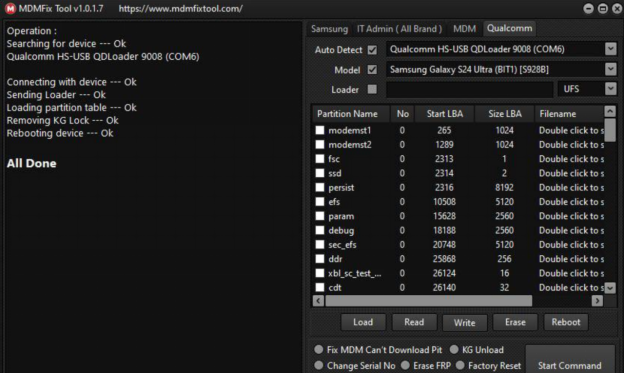Click the horizontal scrollbar thumb
The height and width of the screenshot is (374, 624).
(429, 301)
